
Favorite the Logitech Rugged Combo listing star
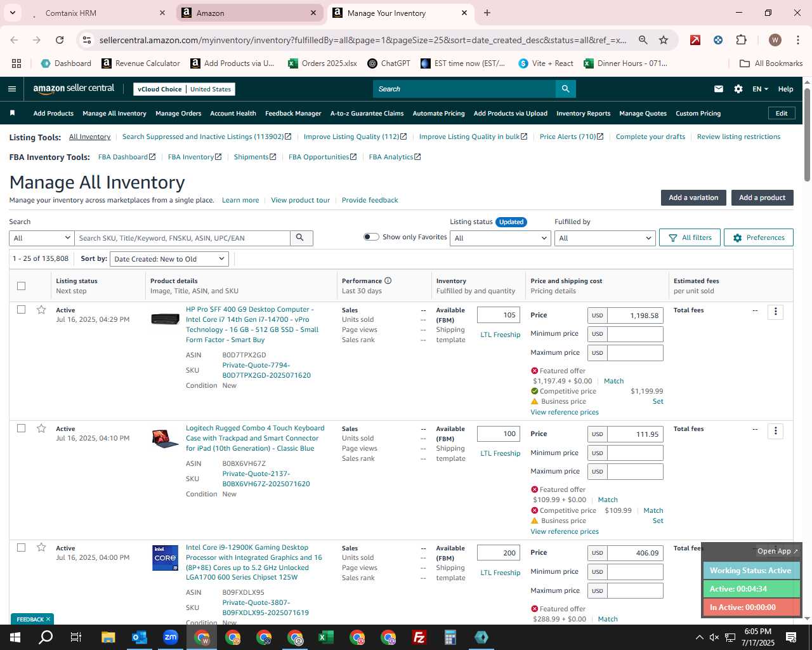coord(41,428)
